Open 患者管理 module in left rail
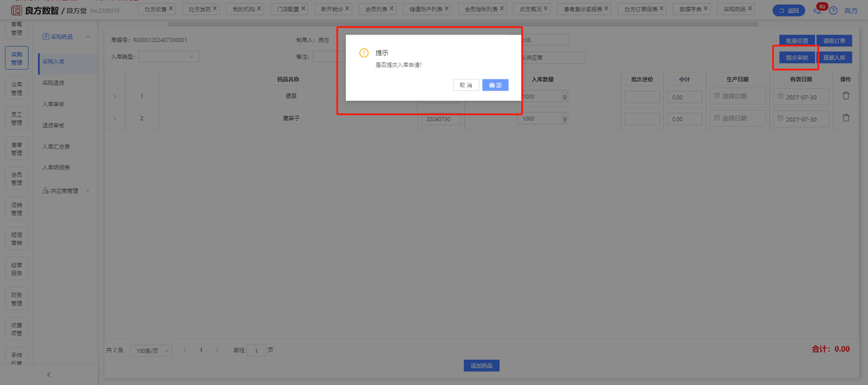 tap(16, 148)
